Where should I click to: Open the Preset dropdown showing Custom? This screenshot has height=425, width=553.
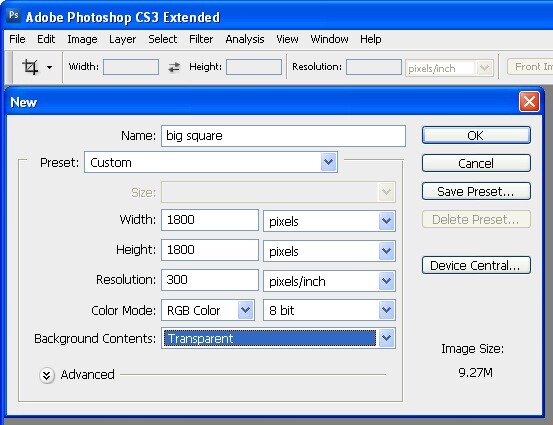211,162
